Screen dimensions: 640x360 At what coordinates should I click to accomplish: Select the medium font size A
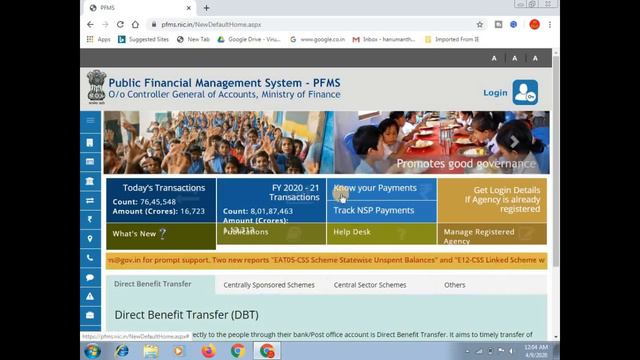click(x=515, y=58)
